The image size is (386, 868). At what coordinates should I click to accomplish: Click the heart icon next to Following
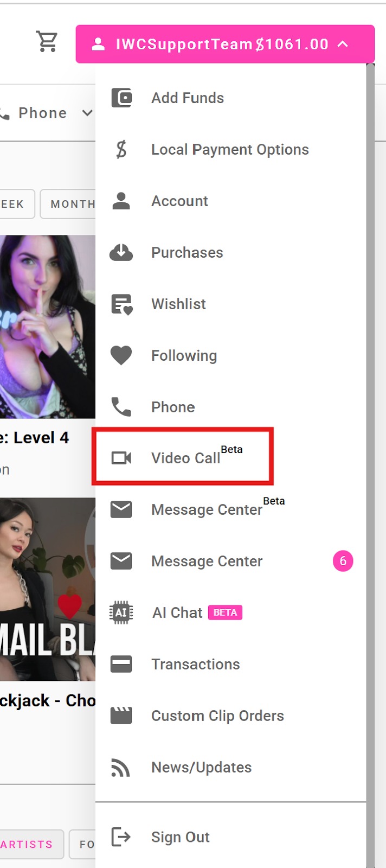click(x=121, y=355)
